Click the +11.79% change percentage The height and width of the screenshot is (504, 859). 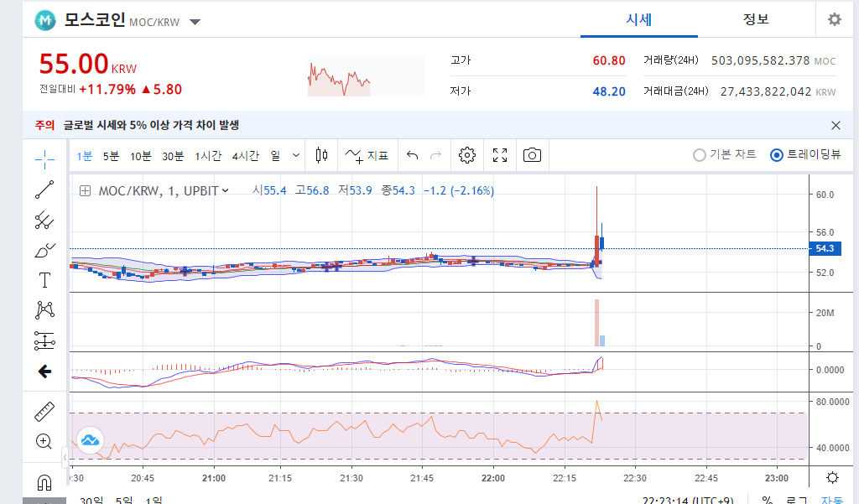pyautogui.click(x=107, y=89)
